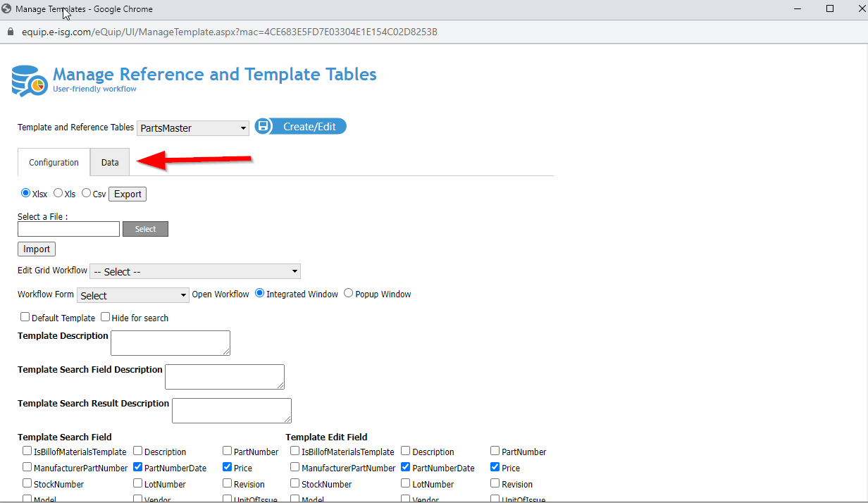
Task: Click the Export button
Action: coord(127,193)
